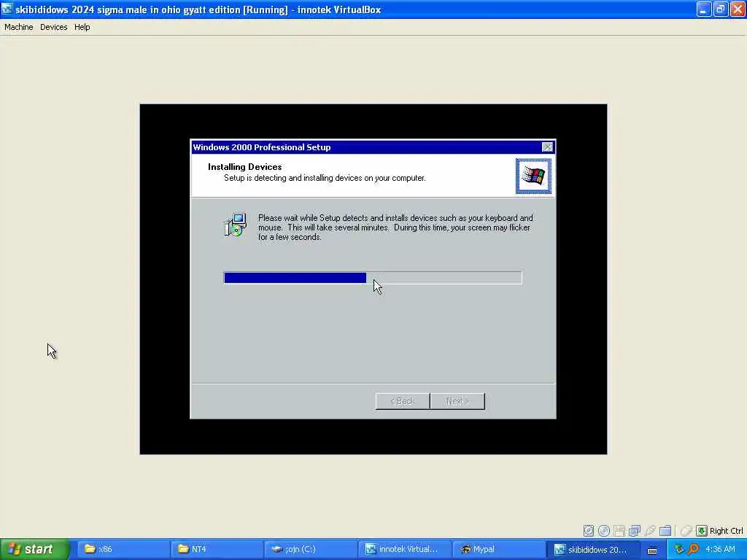This screenshot has width=747, height=560.
Task: Click the Installing Devices heading text
Action: [245, 167]
